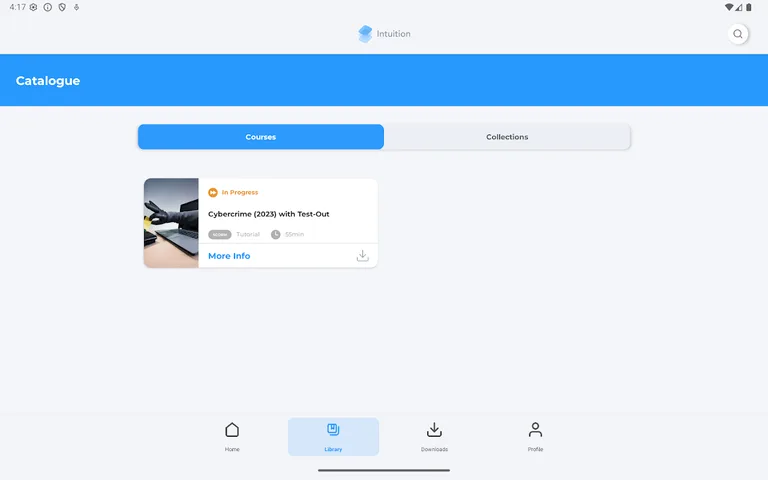768x480 pixels.
Task: Click the 55min duration text
Action: pos(294,235)
